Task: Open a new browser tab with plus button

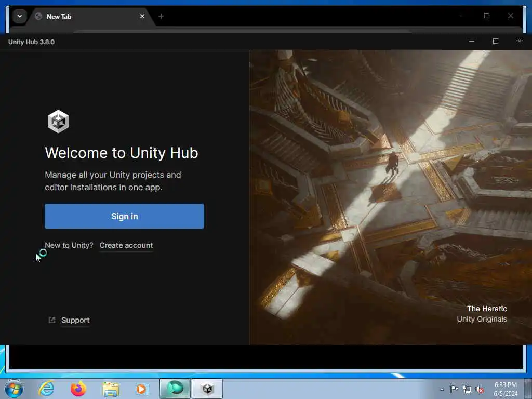Action: pyautogui.click(x=161, y=16)
